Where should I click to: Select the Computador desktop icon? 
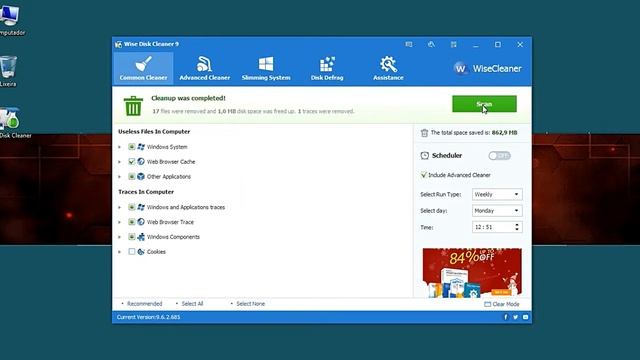point(10,19)
